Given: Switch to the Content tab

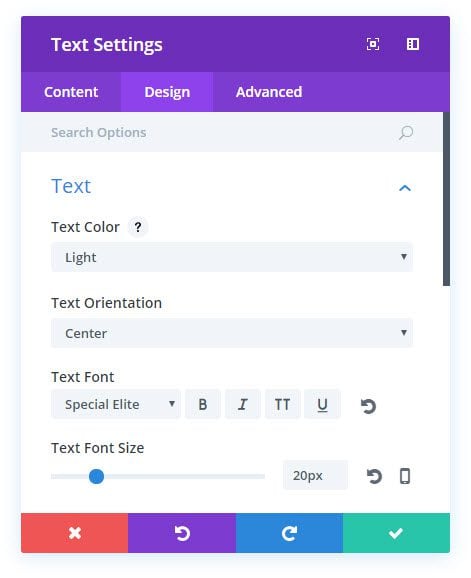Looking at the screenshot, I should [x=71, y=92].
